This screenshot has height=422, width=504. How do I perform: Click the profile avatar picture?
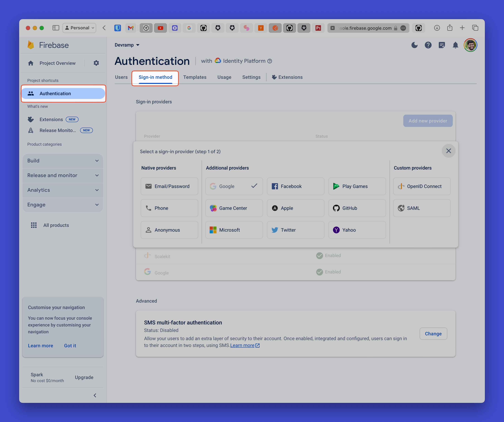pyautogui.click(x=470, y=45)
